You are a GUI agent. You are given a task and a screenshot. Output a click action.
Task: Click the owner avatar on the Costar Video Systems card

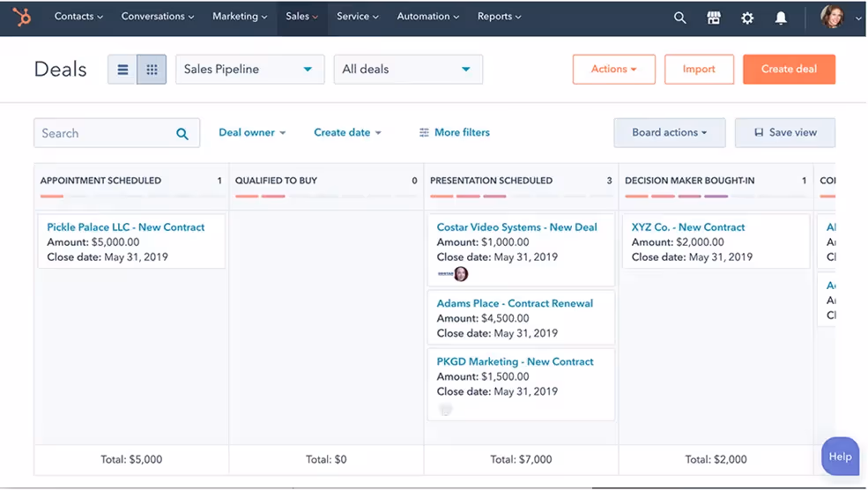point(461,273)
